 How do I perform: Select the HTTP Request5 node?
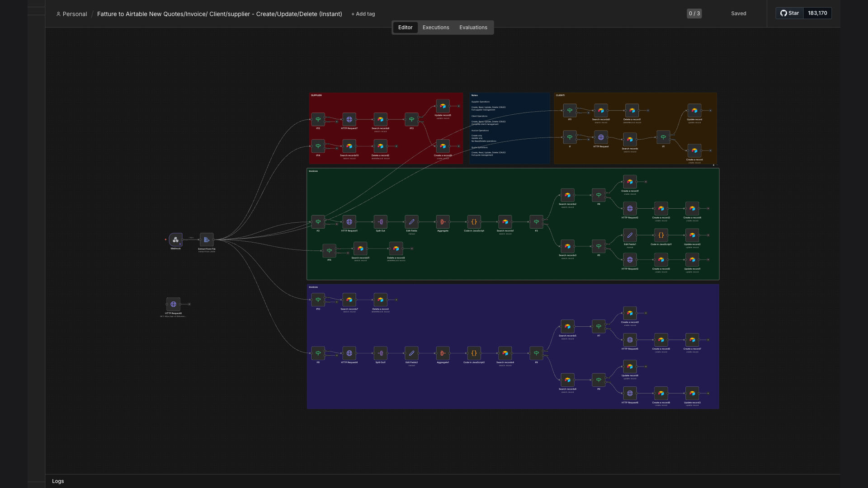pyautogui.click(x=630, y=340)
